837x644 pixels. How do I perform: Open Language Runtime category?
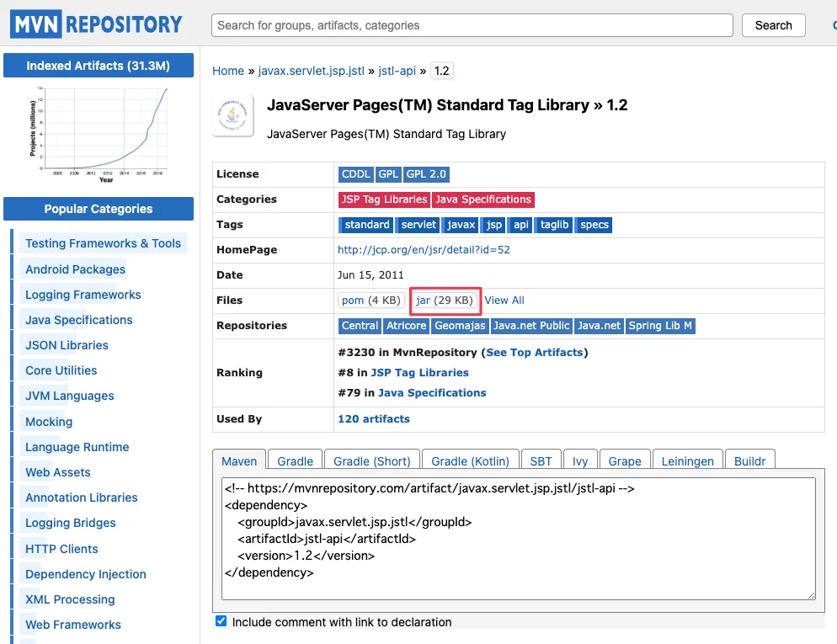[77, 447]
